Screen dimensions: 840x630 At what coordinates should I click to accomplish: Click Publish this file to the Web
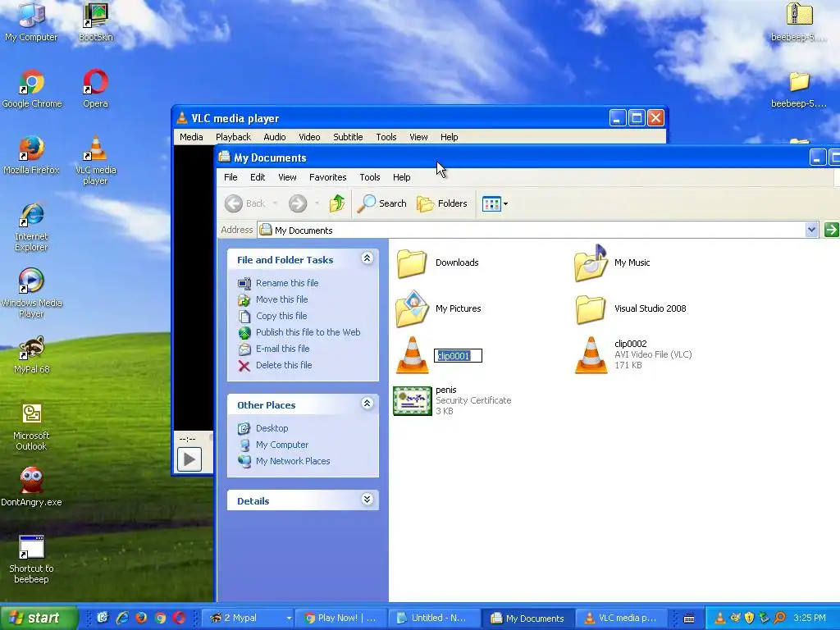[x=308, y=332]
